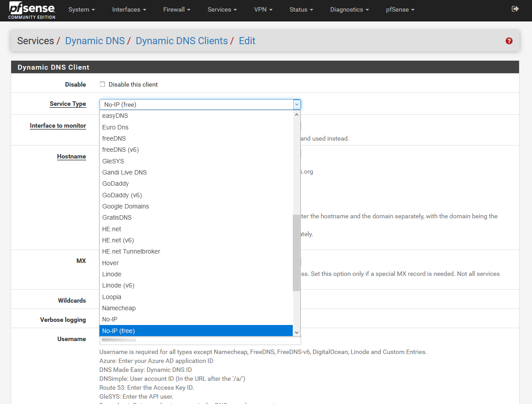The image size is (532, 404).
Task: Go to Dynamic DNS breadcrumb link
Action: [x=95, y=41]
